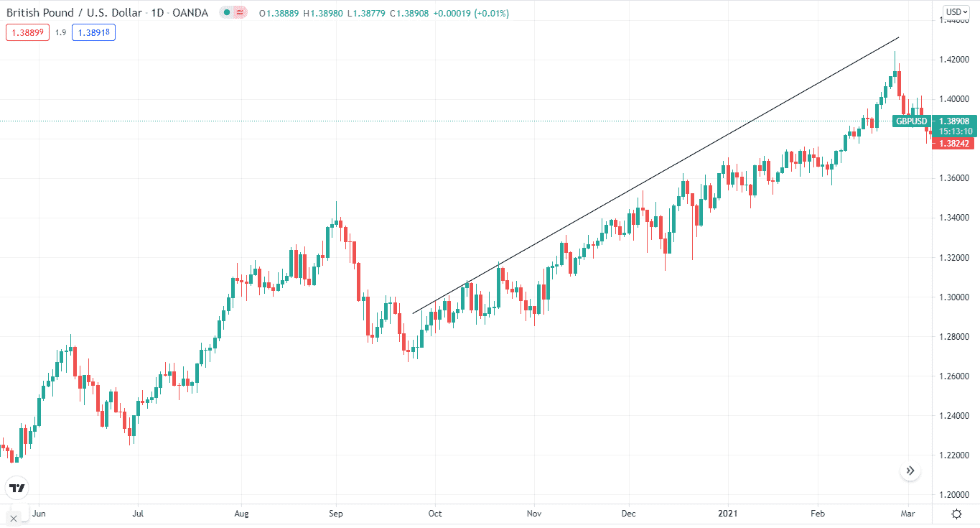Viewport: 980px width, 528px height.
Task: Click the 2021 label on time axis
Action: point(728,514)
